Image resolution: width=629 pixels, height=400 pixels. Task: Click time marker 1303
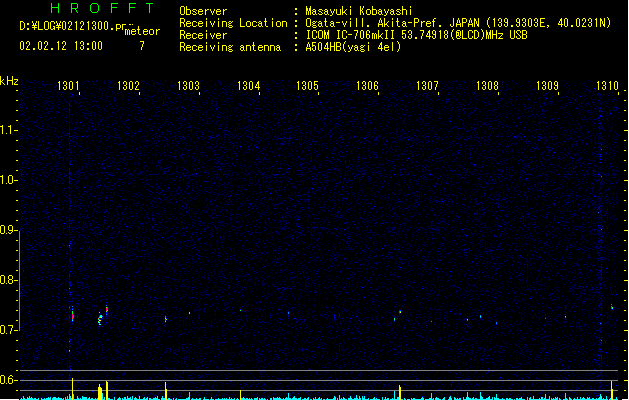click(x=188, y=86)
